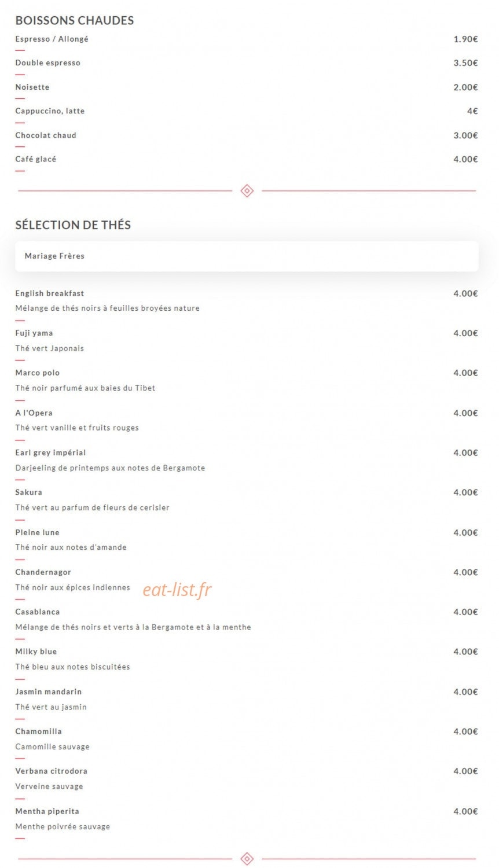Select the Espresso / Allongé item
Image resolution: width=499 pixels, height=868 pixels.
pos(52,39)
